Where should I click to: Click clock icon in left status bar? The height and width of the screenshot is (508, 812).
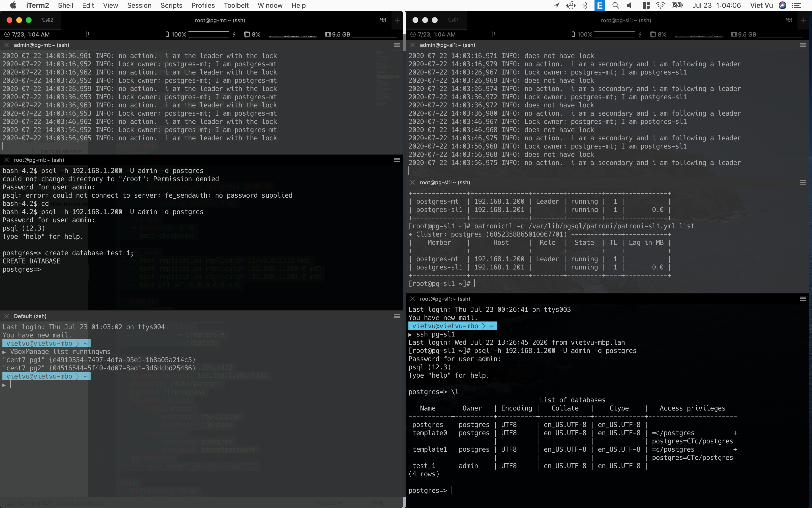(x=7, y=34)
